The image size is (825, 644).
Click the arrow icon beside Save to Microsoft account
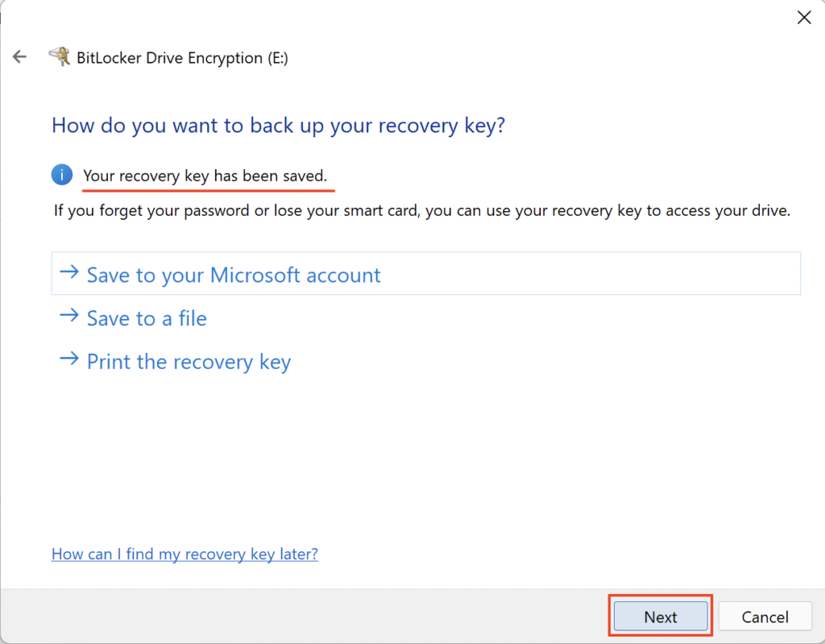tap(70, 274)
